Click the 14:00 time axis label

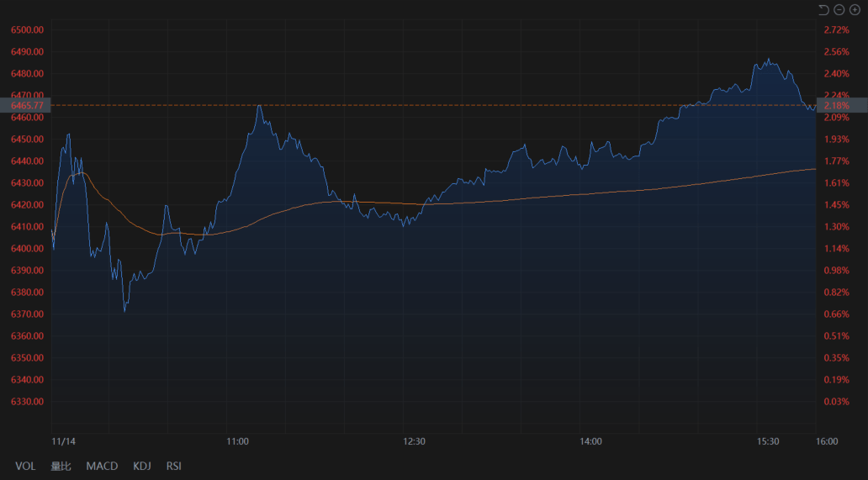point(590,441)
